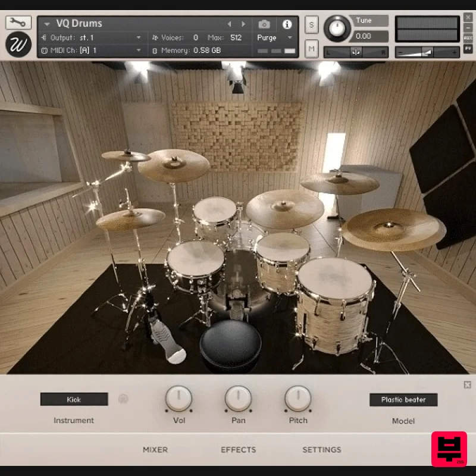Switch to the Mixer tab

[x=155, y=450]
